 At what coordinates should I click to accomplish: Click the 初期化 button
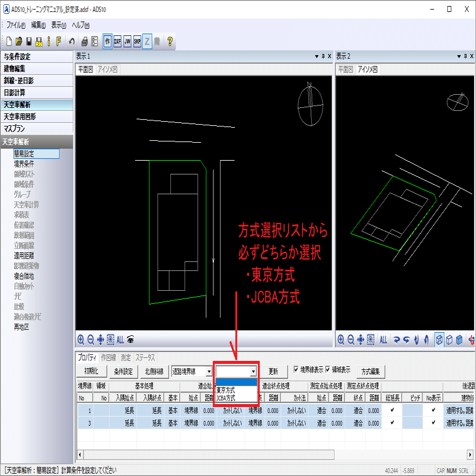pos(91,371)
